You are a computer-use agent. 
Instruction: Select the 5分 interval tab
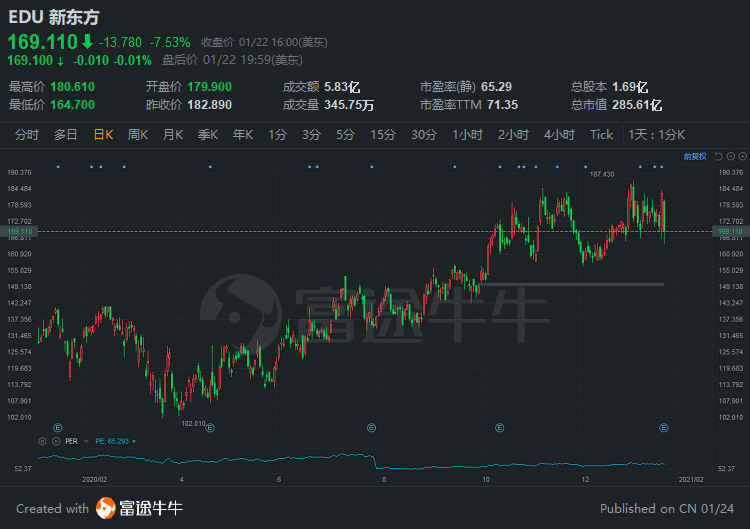tap(345, 135)
